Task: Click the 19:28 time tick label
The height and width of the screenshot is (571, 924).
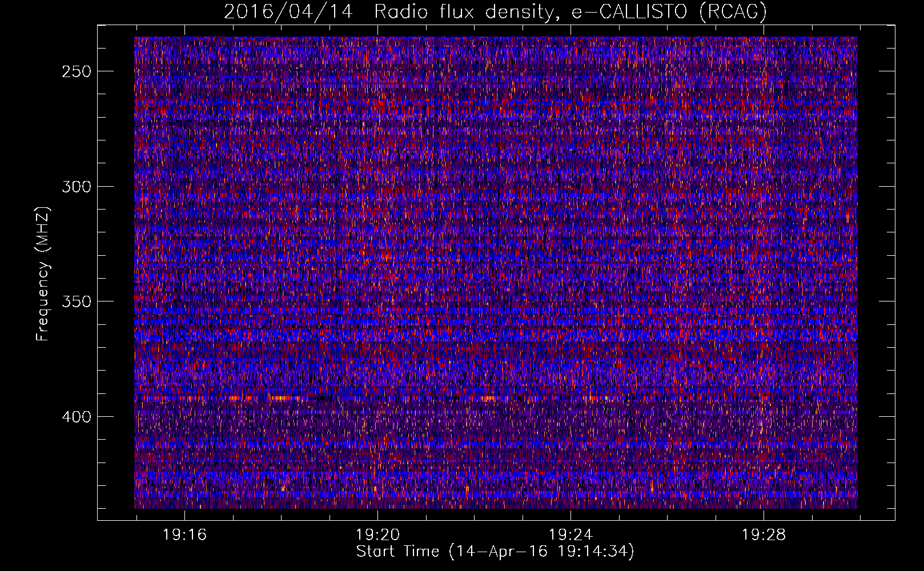Action: pyautogui.click(x=764, y=535)
